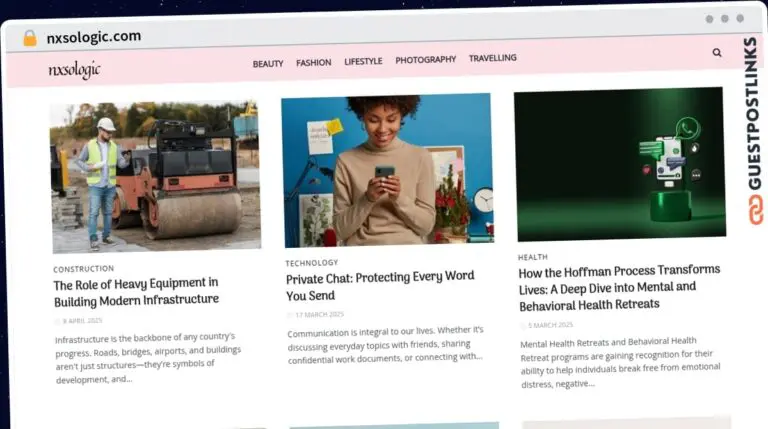The width and height of the screenshot is (768, 429).
Task: Click the padlock icon beside the URL
Action: coord(30,38)
